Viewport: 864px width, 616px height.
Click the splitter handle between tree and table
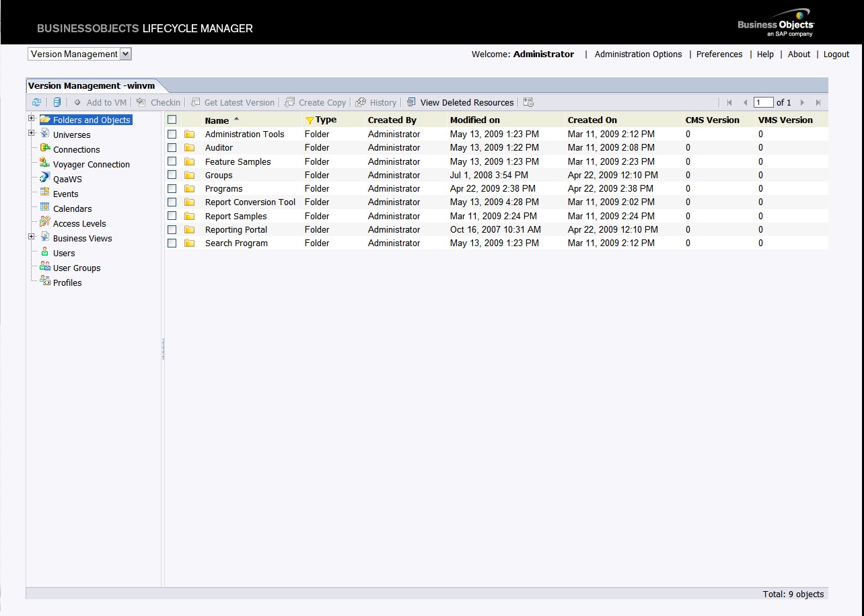pos(163,350)
